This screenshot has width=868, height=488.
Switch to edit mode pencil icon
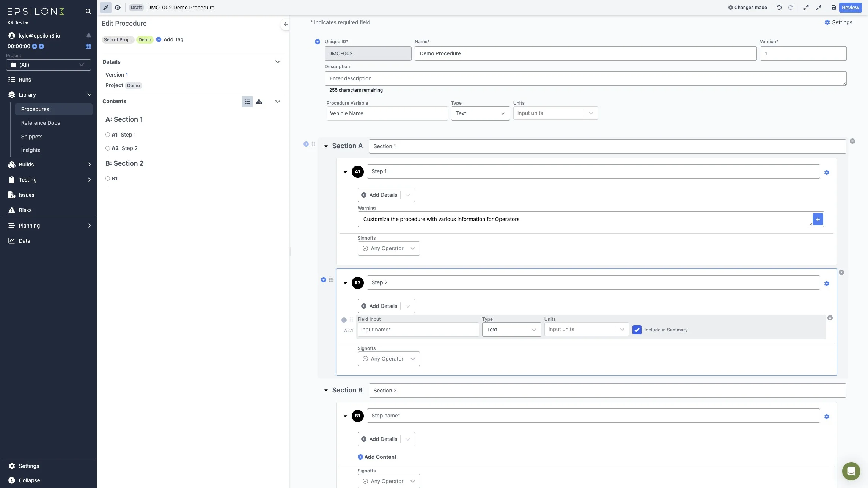(106, 8)
